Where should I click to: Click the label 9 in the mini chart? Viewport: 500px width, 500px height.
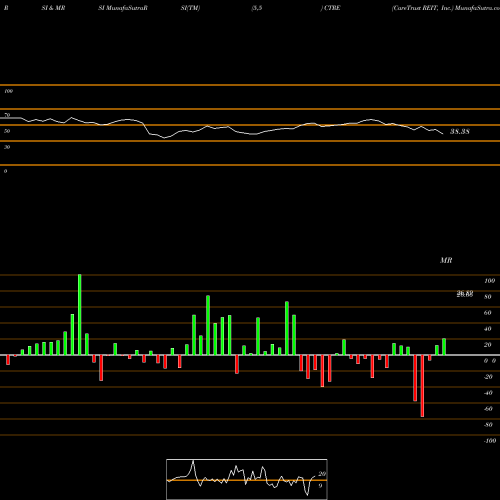320,486
